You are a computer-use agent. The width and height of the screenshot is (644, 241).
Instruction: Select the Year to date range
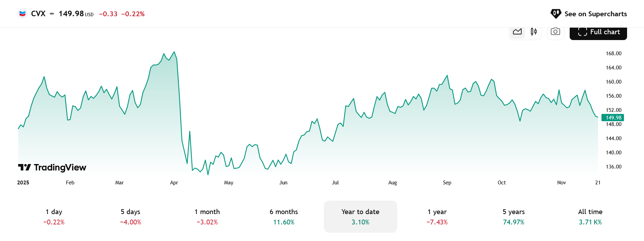tap(361, 216)
